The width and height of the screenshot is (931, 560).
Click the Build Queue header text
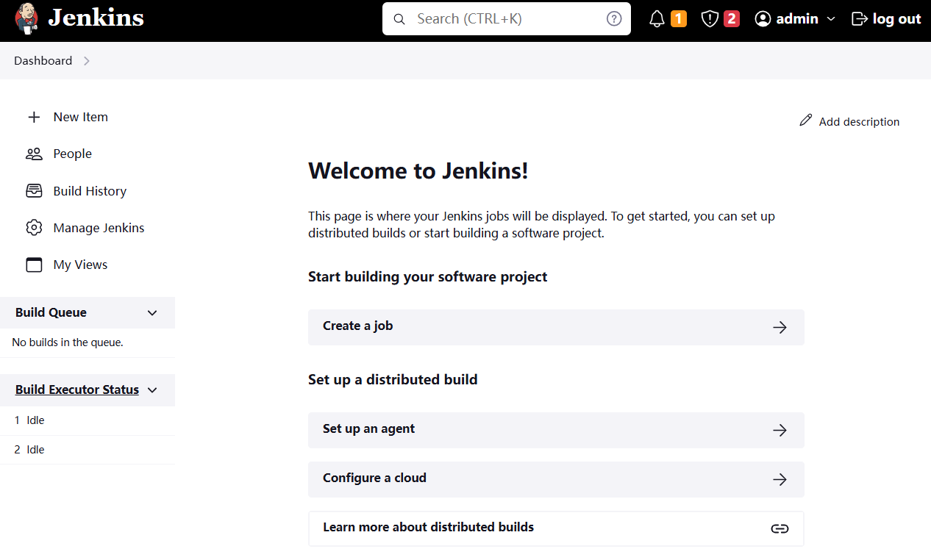pyautogui.click(x=51, y=312)
